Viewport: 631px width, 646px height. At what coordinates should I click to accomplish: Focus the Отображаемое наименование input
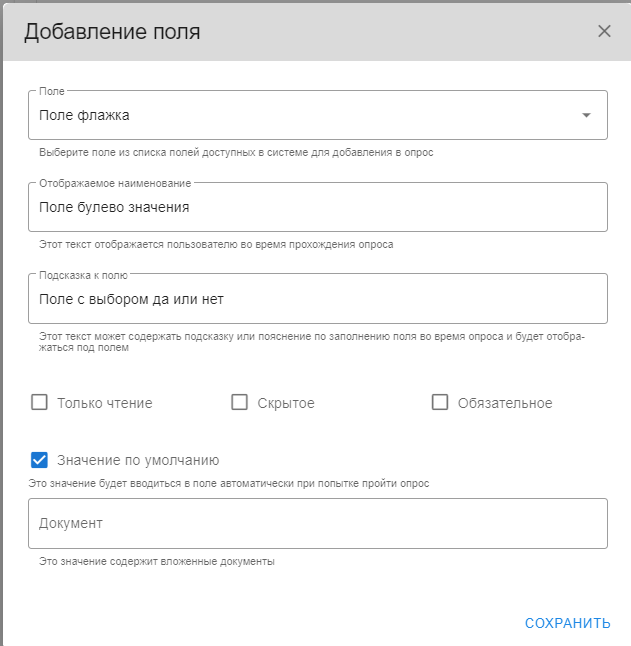317,208
